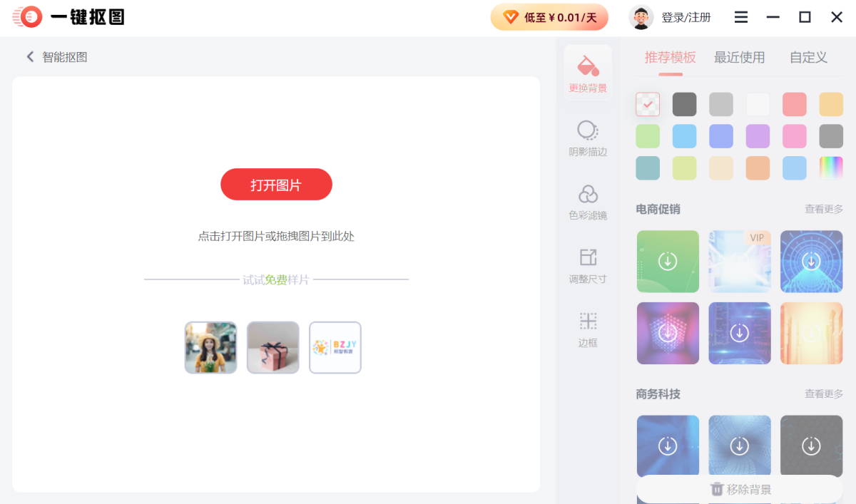
Task: Select the 阴影描边 shadow outline tool
Action: pos(588,138)
